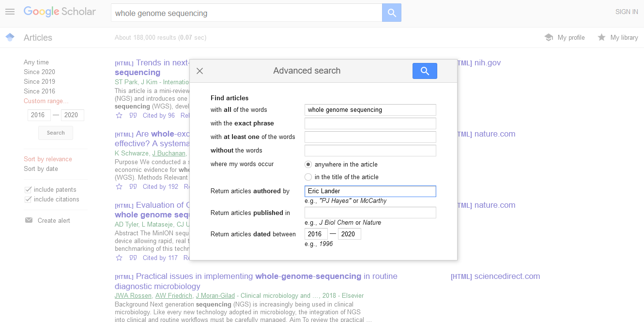Open Cited by 96 link
This screenshot has height=322, width=644.
pyautogui.click(x=159, y=116)
